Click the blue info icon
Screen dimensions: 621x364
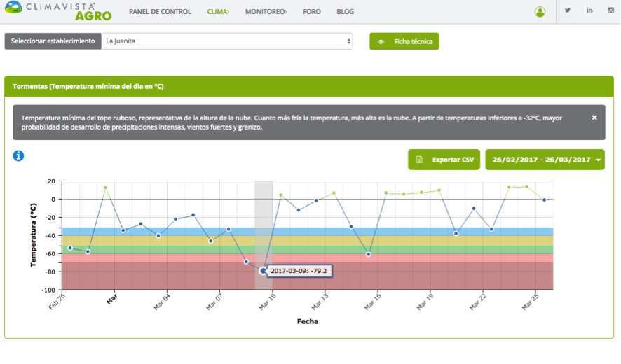pyautogui.click(x=18, y=156)
